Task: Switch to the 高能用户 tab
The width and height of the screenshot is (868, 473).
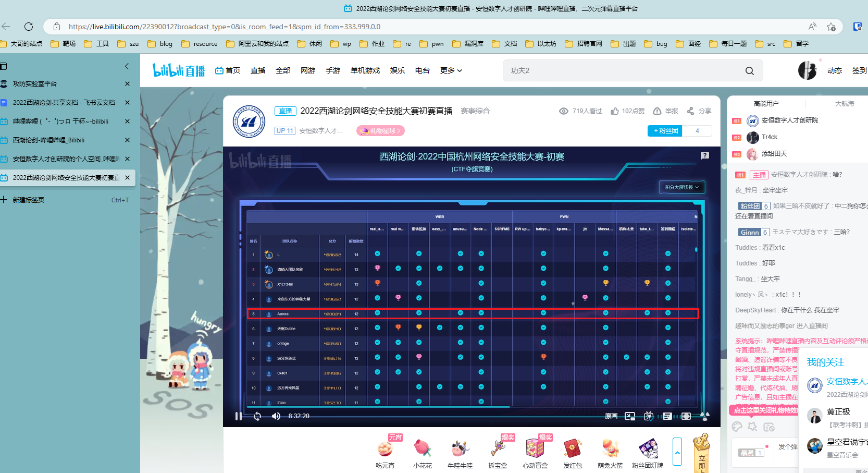Action: coord(766,104)
